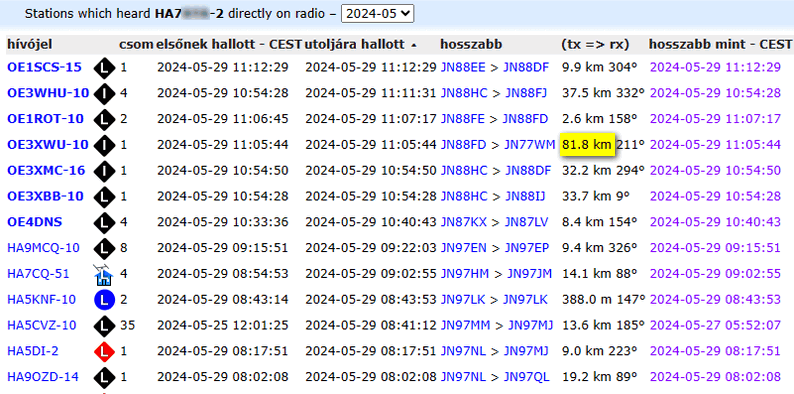Open locator JN88IJ in OE3XBB-10 row
Screen dimensions: 794x394
[525, 196]
